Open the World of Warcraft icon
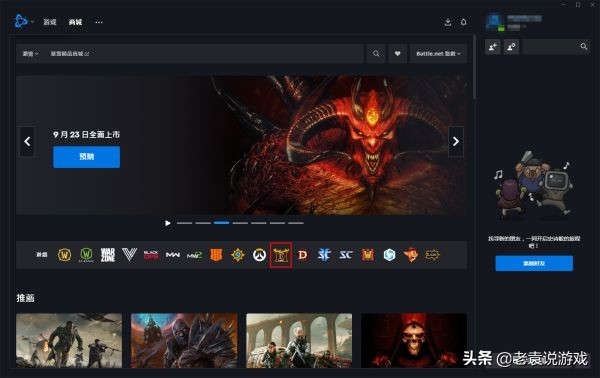The height and width of the screenshot is (378, 600). point(64,255)
